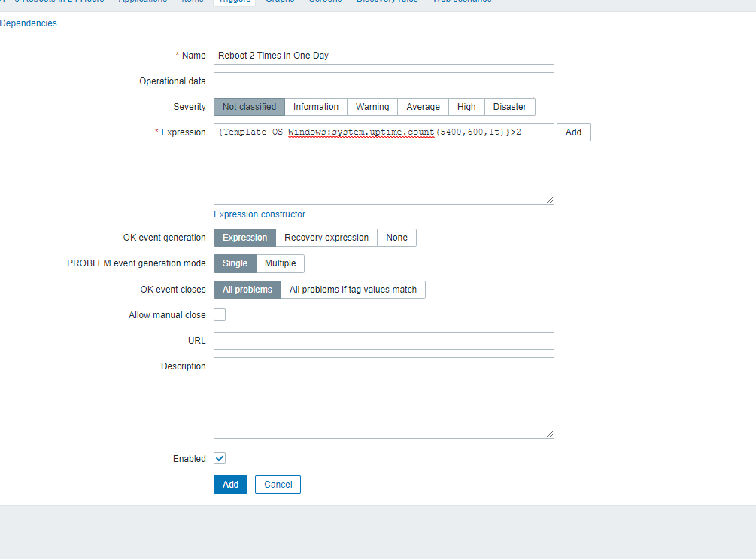The width and height of the screenshot is (756, 559).
Task: Choose Single problem event generation mode
Action: (235, 263)
